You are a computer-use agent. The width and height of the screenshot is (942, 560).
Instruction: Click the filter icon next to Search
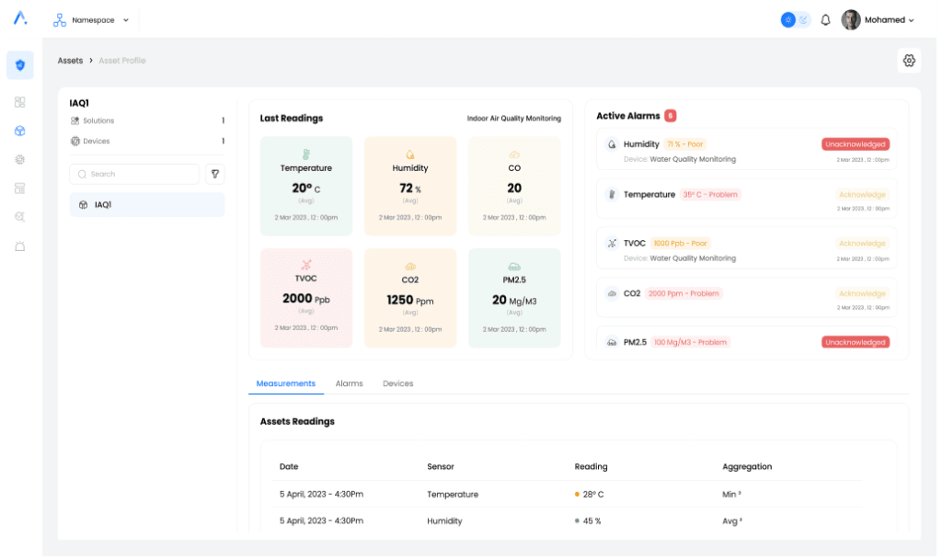(x=213, y=174)
